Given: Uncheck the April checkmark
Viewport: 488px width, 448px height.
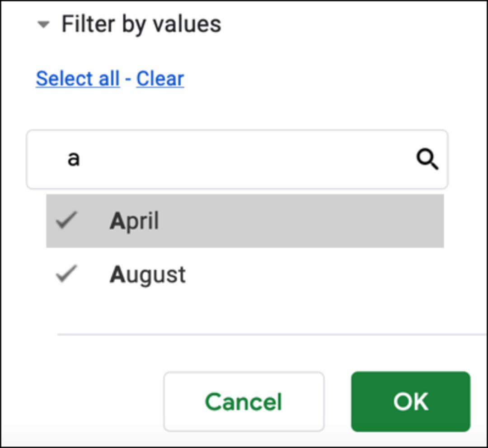Looking at the screenshot, I should pyautogui.click(x=66, y=220).
